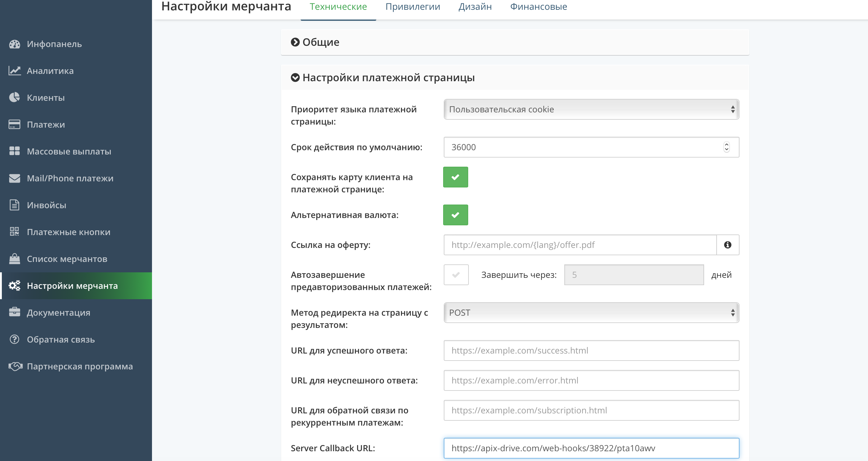Image resolution: width=868 pixels, height=461 pixels.
Task: Switch to the Технические tab
Action: tap(338, 7)
